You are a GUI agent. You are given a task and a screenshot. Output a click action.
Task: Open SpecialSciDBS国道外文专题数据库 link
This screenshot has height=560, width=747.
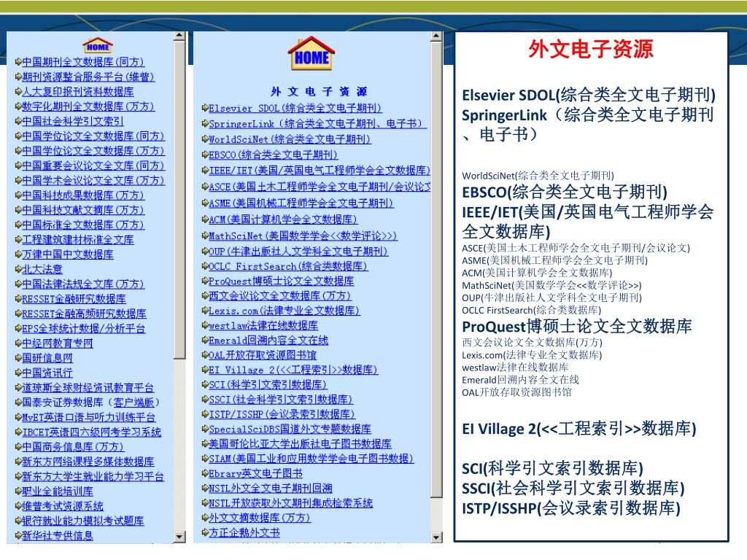[x=290, y=429]
